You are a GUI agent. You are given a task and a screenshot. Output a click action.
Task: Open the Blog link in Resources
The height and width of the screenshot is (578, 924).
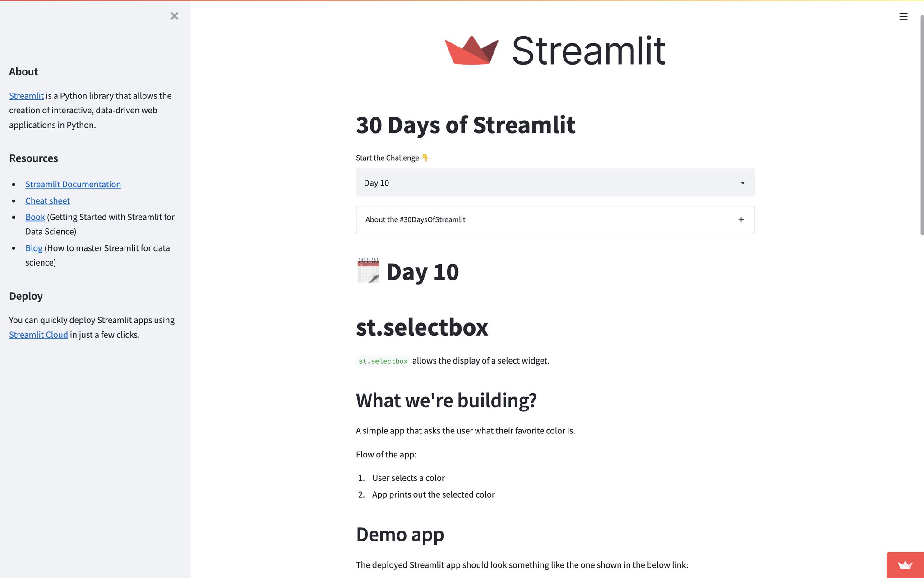pyautogui.click(x=34, y=248)
